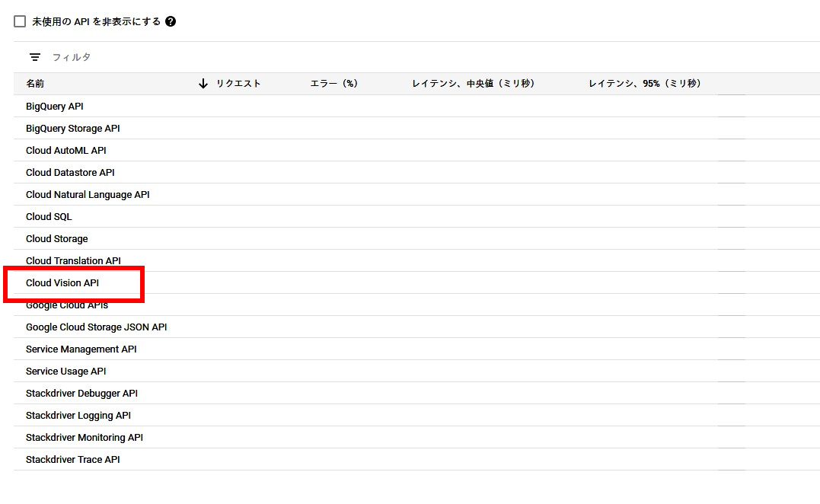Viewport: 820px width, 504px height.
Task: Click the sort arrow beside リクエスト
Action: tap(203, 84)
